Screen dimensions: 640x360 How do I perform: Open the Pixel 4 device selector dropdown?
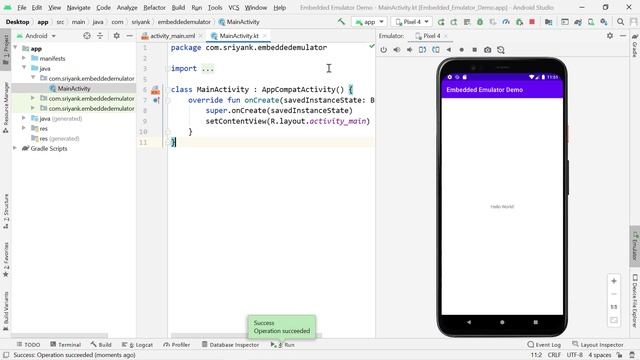pos(411,22)
